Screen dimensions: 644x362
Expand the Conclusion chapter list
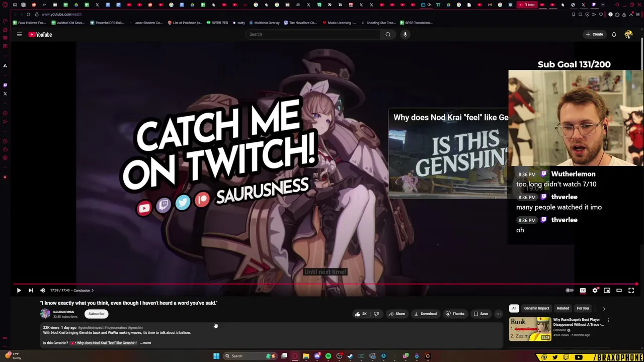pyautogui.click(x=84, y=290)
